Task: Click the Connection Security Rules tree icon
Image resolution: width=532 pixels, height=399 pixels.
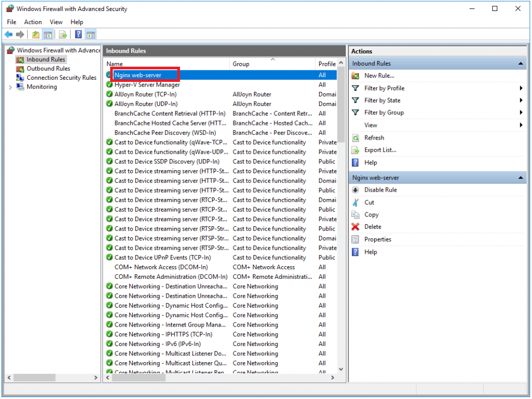Action: click(20, 78)
